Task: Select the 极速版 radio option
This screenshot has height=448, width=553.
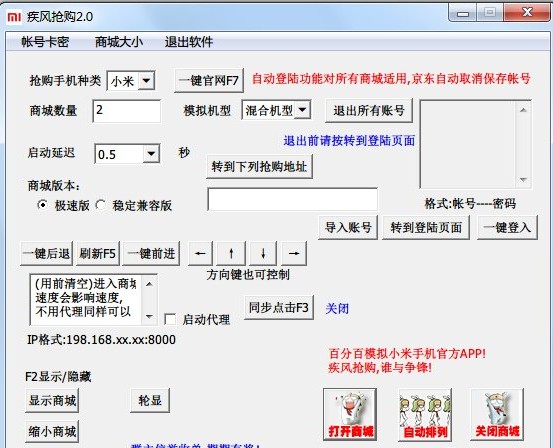Action: point(42,205)
